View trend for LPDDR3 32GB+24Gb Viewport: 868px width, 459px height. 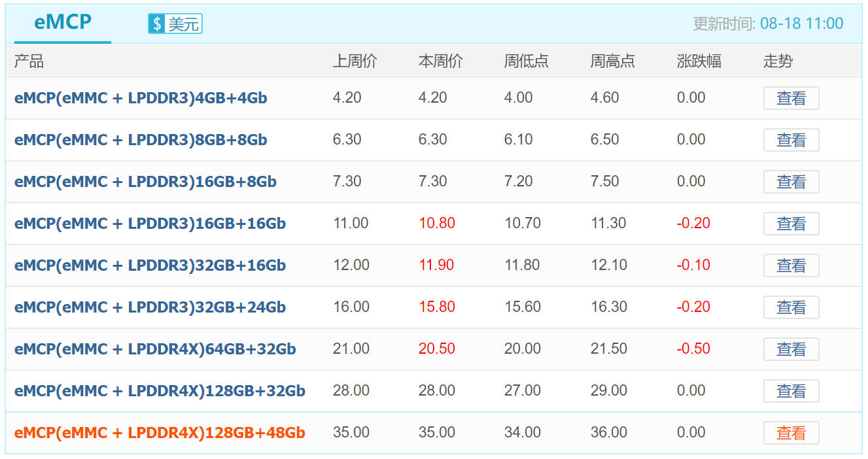pyautogui.click(x=791, y=307)
